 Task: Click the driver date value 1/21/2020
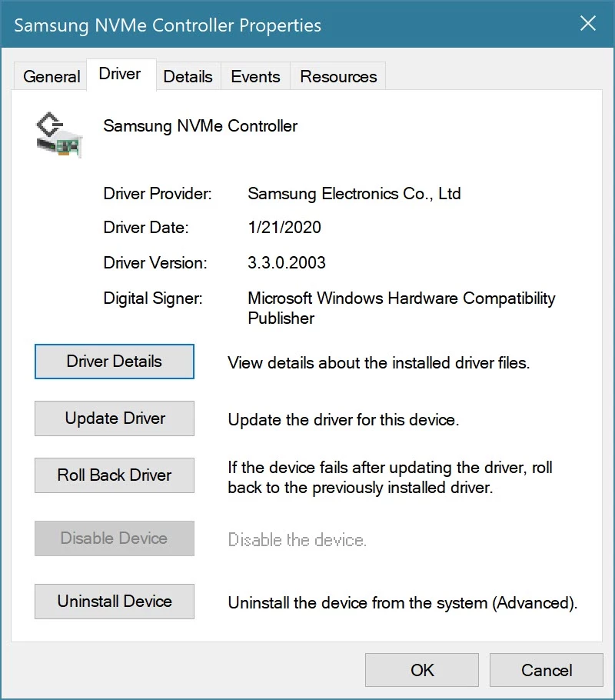pos(284,227)
